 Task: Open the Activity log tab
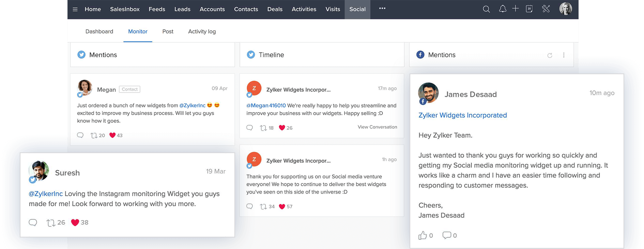coord(202,31)
